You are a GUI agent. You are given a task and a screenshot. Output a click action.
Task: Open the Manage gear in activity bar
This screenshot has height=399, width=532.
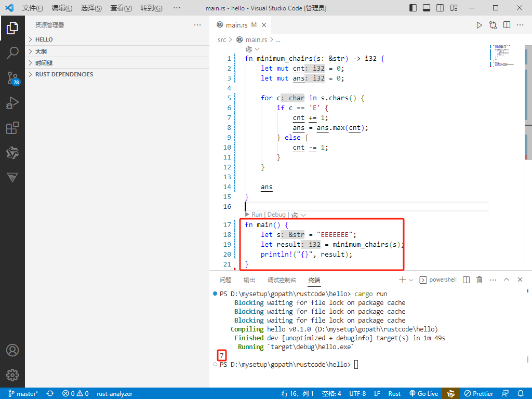click(x=12, y=375)
